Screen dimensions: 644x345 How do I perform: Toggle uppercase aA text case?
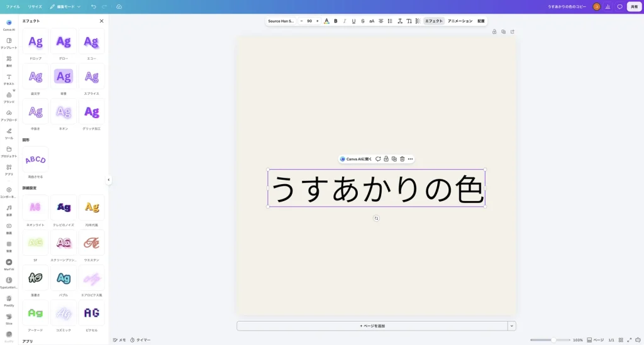pos(372,21)
